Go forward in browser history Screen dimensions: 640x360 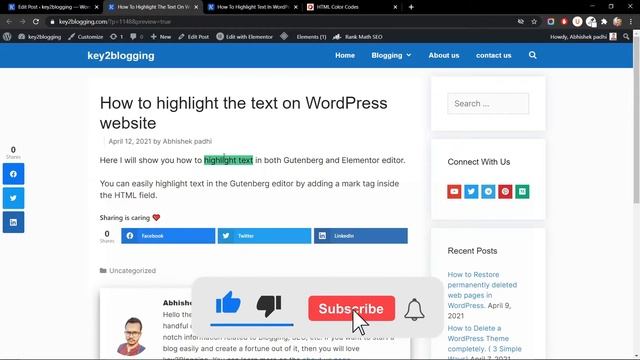click(22, 22)
